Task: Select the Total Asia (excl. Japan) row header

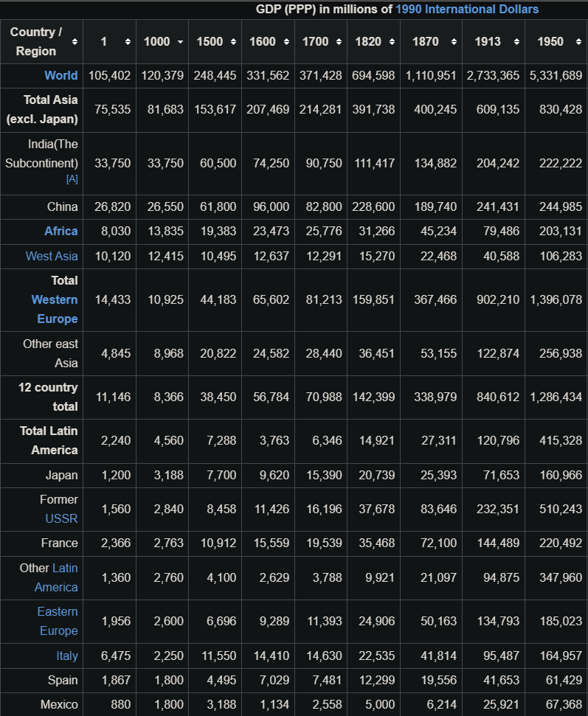Action: pos(42,110)
